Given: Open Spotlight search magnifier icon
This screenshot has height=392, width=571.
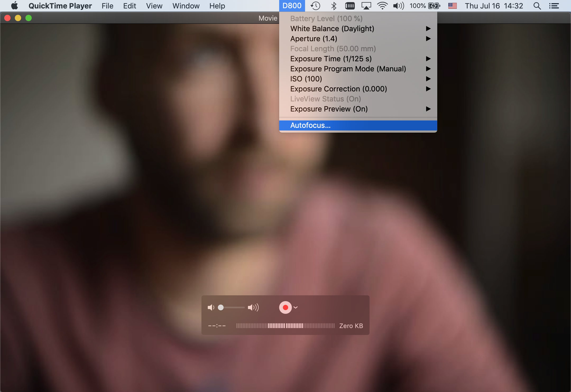Looking at the screenshot, I should point(537,6).
